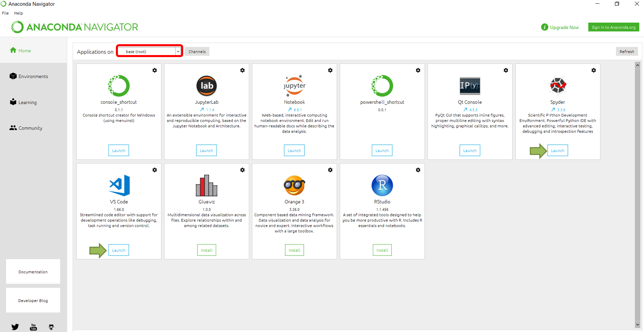Expand the base (root) environment dropdown
This screenshot has height=332, width=644.
[178, 52]
